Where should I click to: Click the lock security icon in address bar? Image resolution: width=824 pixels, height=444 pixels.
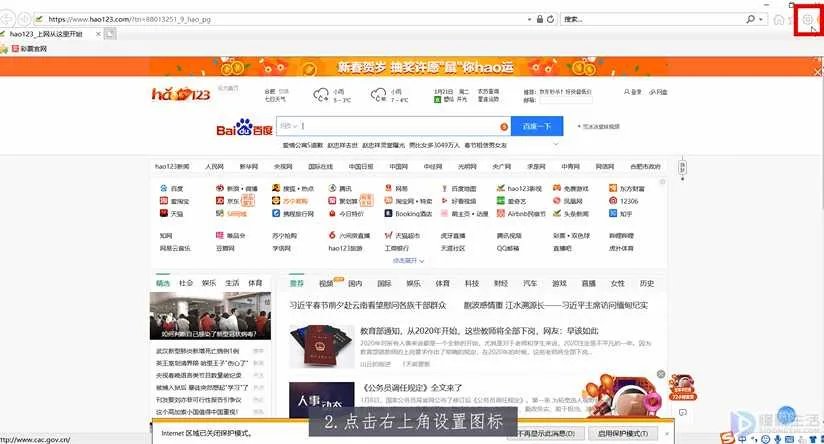(540, 19)
